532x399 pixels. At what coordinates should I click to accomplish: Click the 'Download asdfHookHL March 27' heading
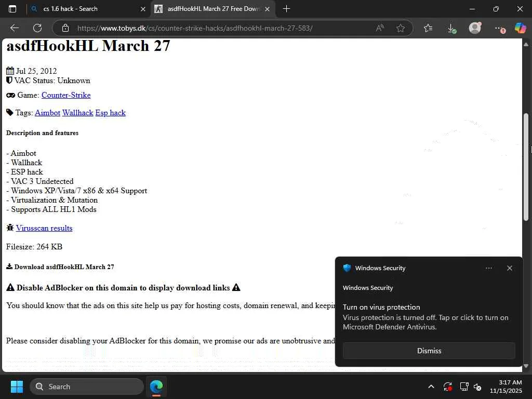tap(64, 267)
